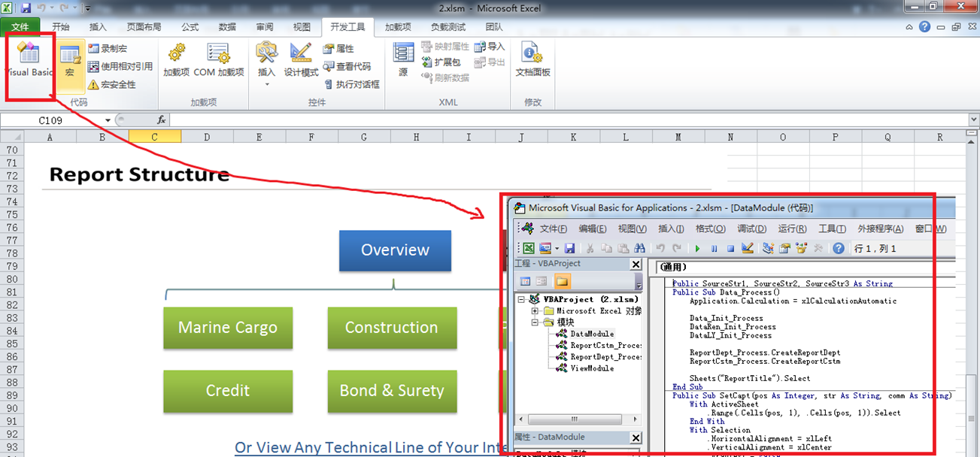
Task: Start 录制宏 macro recording
Action: click(x=108, y=48)
